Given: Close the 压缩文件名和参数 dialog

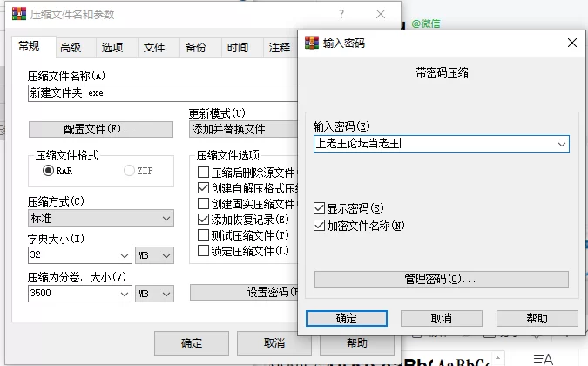Looking at the screenshot, I should point(381,14).
